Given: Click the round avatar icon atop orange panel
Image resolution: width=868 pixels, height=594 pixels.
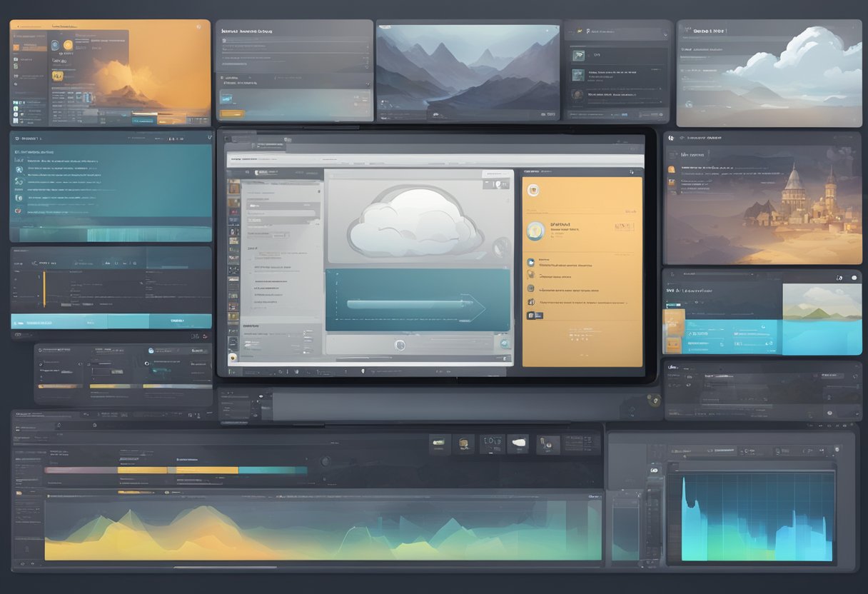Looking at the screenshot, I should click(x=533, y=190).
